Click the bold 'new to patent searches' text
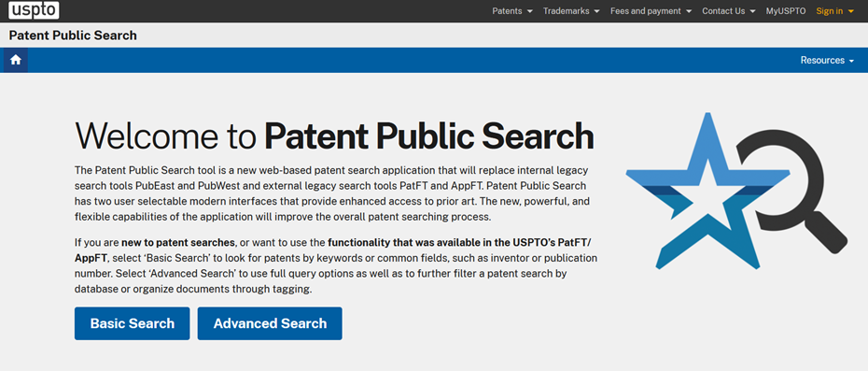 (178, 242)
